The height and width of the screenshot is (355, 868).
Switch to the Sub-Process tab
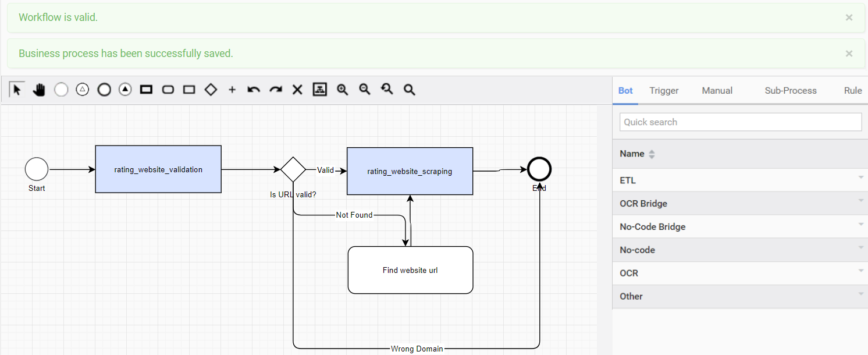click(791, 90)
